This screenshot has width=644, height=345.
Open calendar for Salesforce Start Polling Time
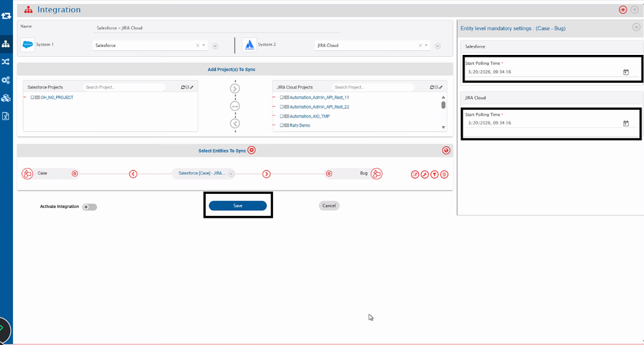click(x=626, y=72)
